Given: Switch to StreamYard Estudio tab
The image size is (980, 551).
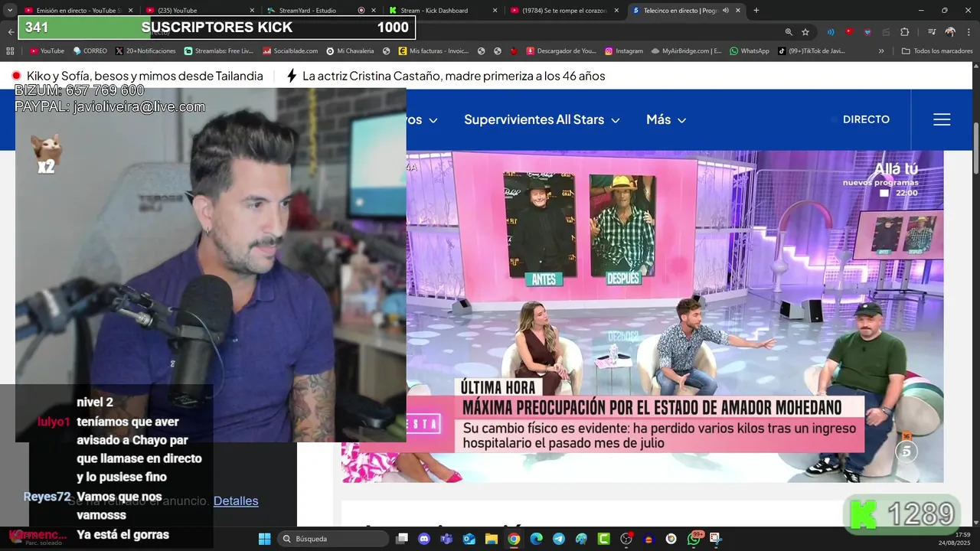Looking at the screenshot, I should coord(320,10).
